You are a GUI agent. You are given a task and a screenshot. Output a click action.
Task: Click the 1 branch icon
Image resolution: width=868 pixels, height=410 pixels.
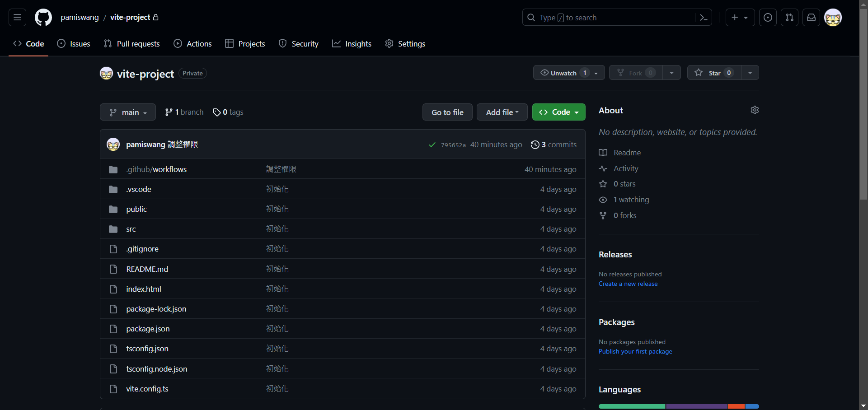[x=169, y=112]
